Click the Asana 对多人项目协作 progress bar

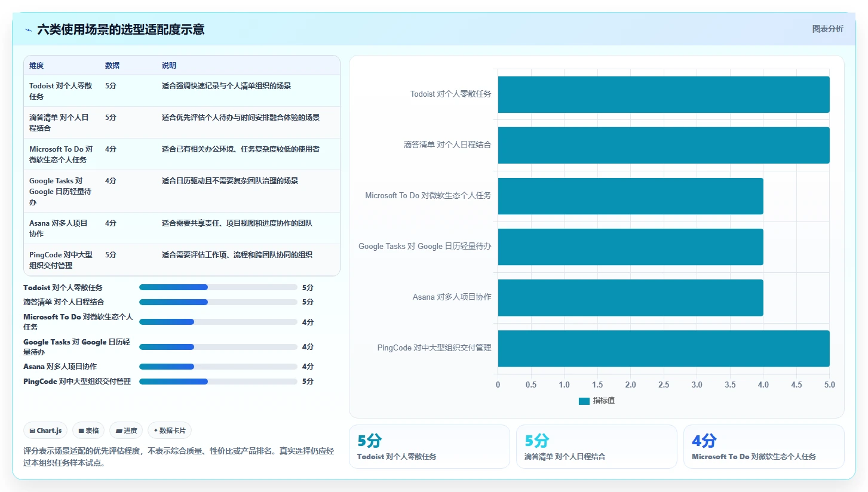(x=218, y=367)
